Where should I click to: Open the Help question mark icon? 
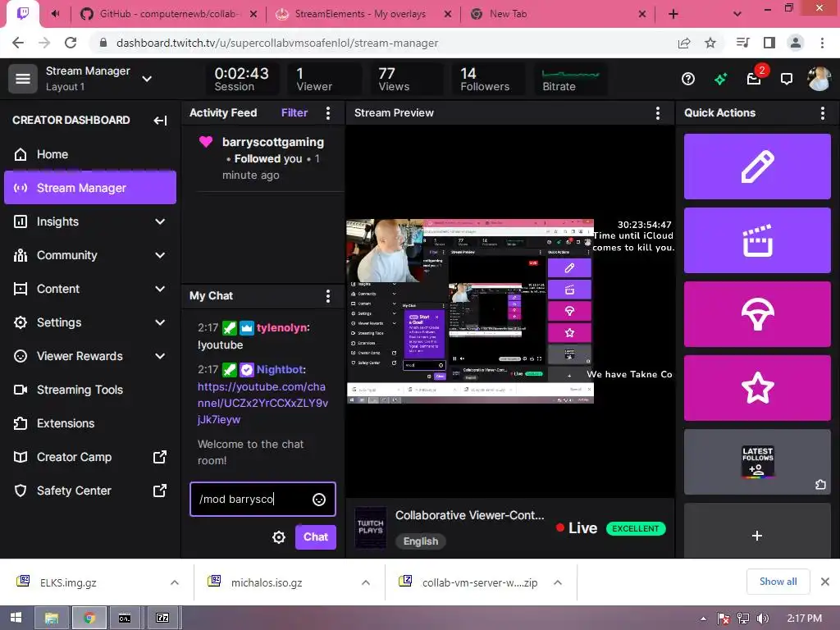688,80
